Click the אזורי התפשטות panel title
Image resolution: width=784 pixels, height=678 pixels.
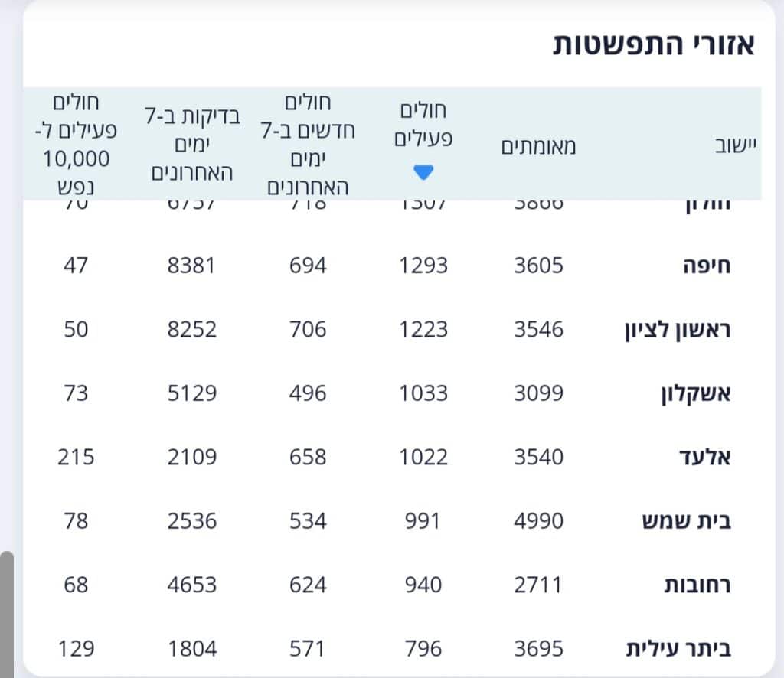point(654,44)
